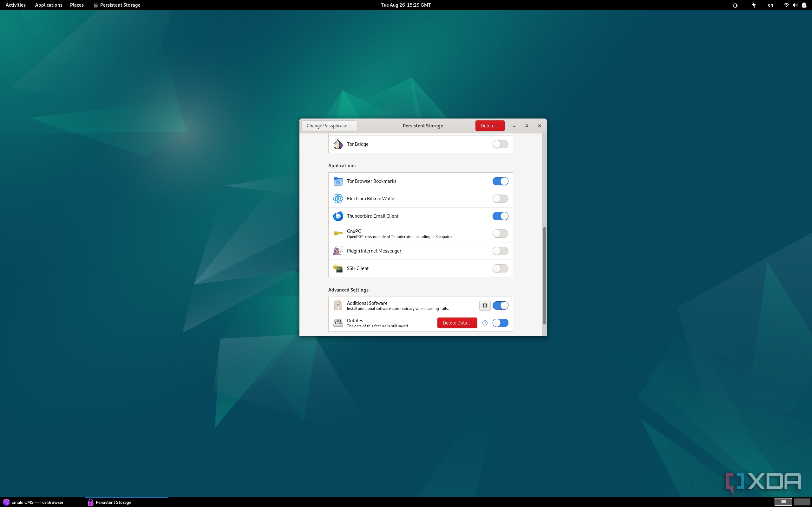Open the system status tray menu
Viewport: 812px width, 507px height.
click(795, 5)
